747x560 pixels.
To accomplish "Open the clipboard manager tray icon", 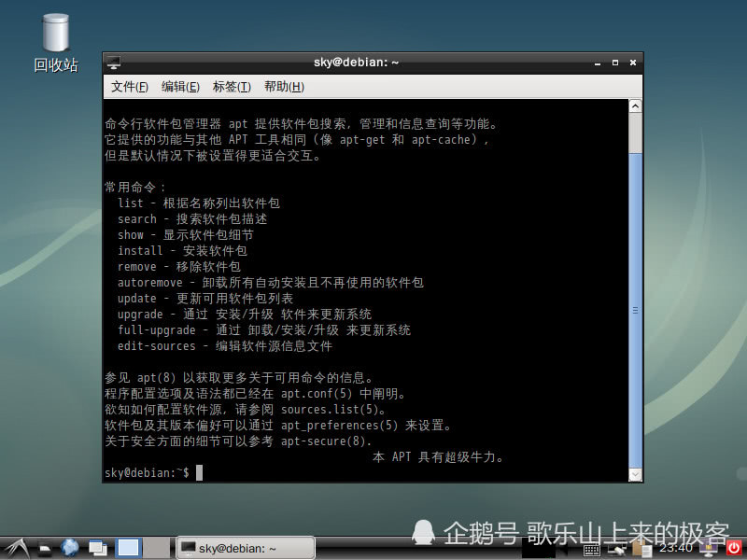I will (x=641, y=549).
